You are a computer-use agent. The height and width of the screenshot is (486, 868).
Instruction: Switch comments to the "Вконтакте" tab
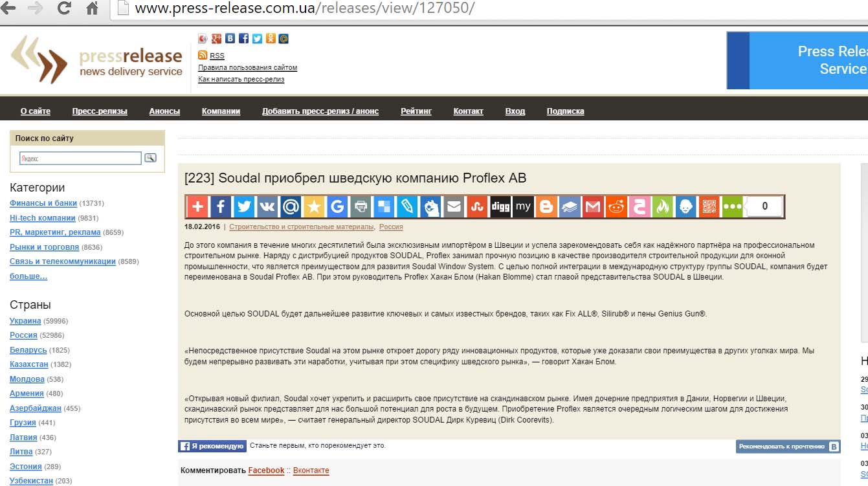311,470
